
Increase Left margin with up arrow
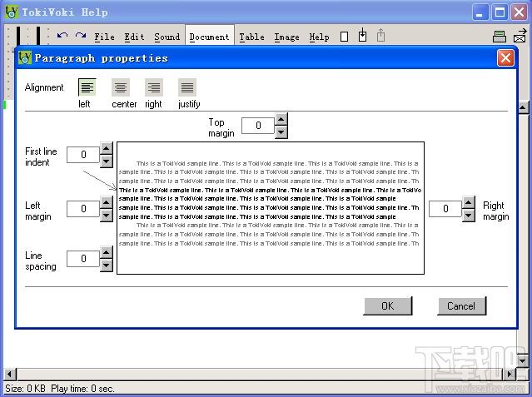click(107, 202)
